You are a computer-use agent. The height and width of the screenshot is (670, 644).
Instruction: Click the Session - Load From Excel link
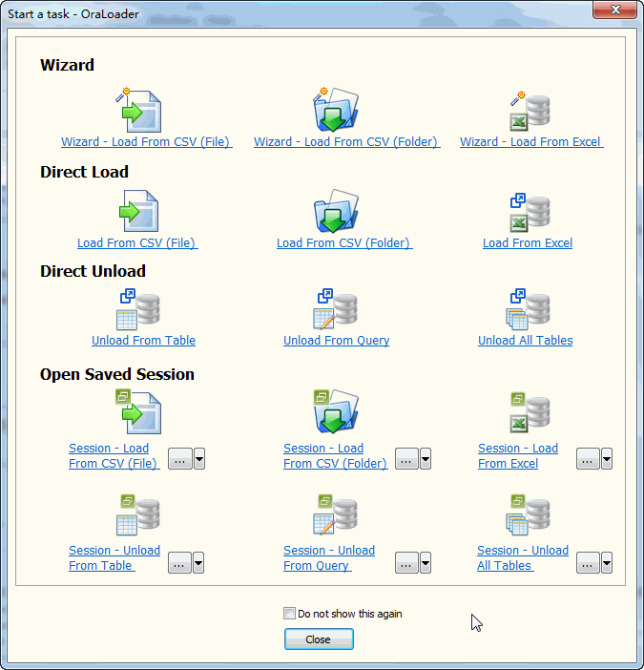pyautogui.click(x=518, y=455)
